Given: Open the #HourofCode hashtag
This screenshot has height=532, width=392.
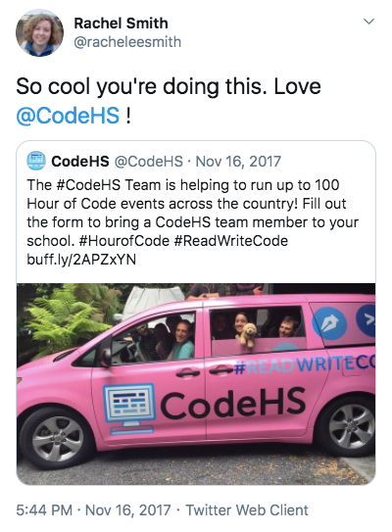Looking at the screenshot, I should [x=123, y=241].
